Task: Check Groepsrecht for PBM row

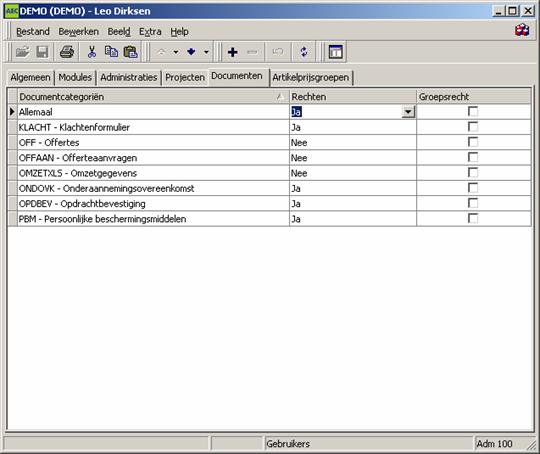Action: [x=473, y=218]
